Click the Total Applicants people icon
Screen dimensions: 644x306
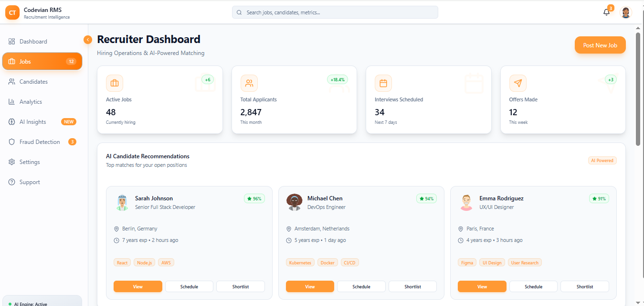point(249,83)
